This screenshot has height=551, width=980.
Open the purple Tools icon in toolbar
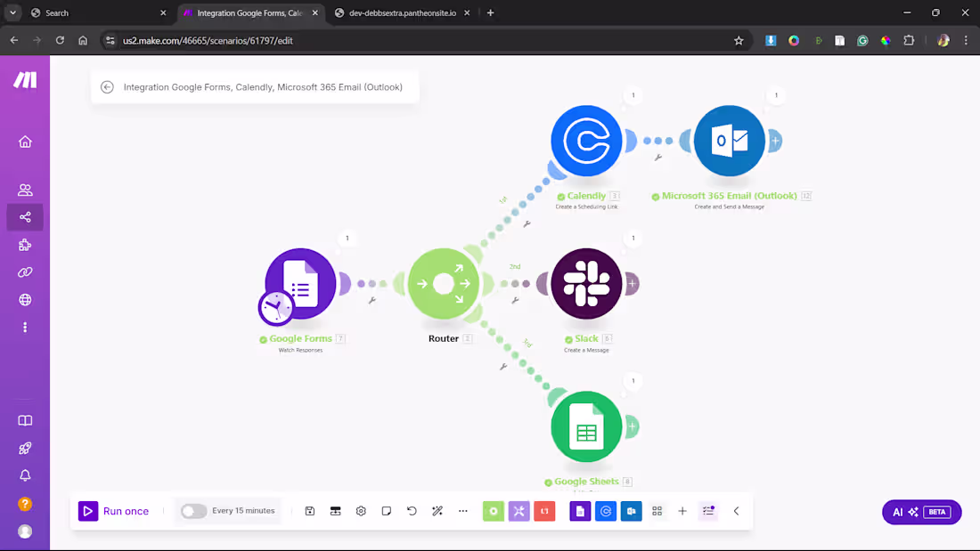(519, 511)
